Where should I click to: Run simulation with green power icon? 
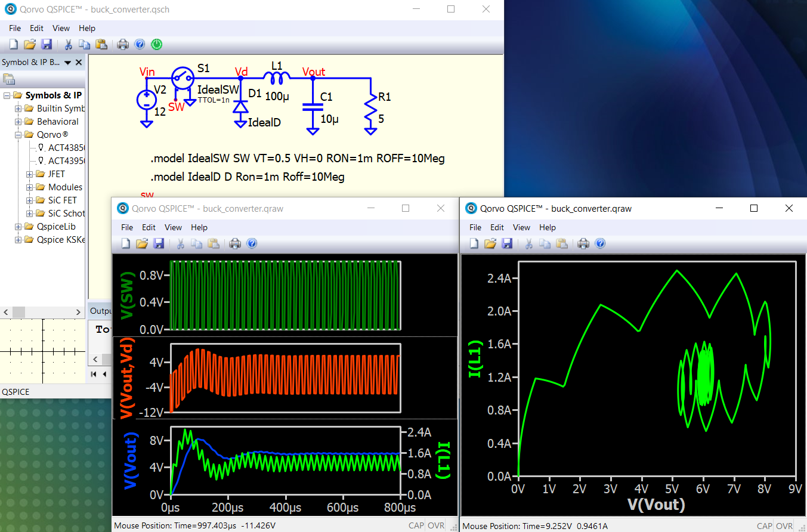[x=156, y=44]
